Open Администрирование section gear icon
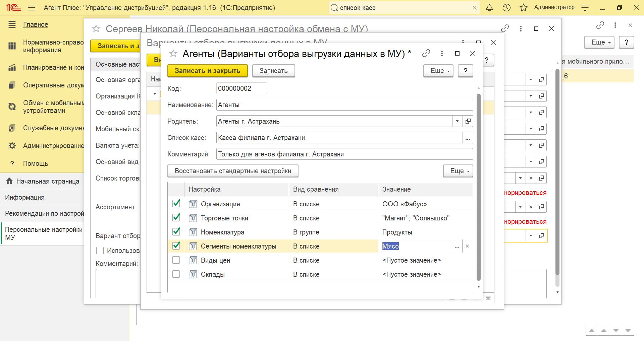 (x=12, y=146)
